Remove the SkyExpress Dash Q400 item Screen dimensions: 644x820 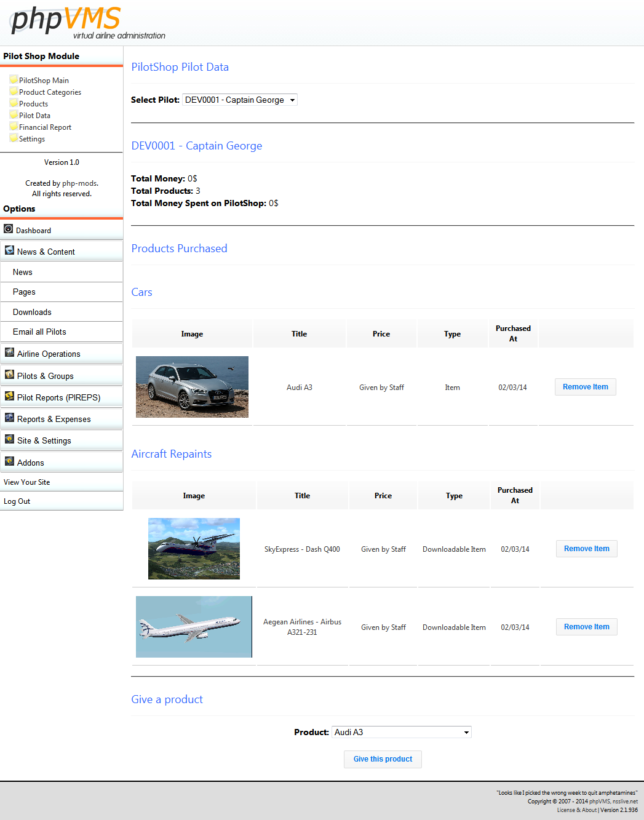[587, 549]
